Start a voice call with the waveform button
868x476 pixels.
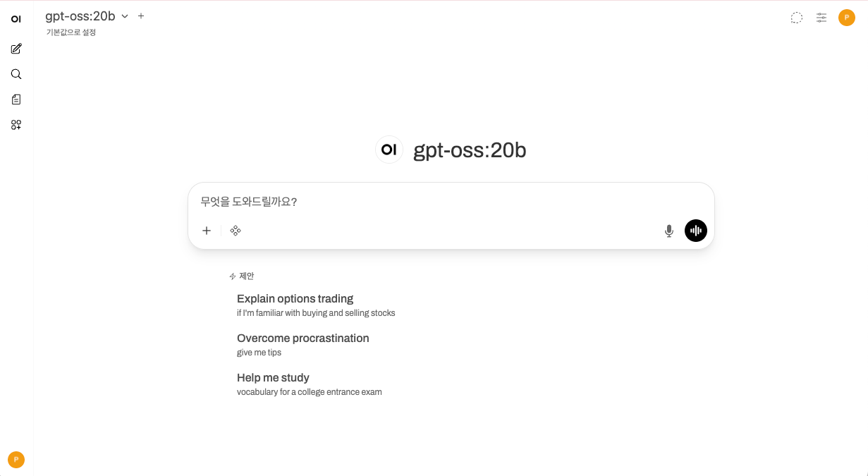(x=695, y=231)
